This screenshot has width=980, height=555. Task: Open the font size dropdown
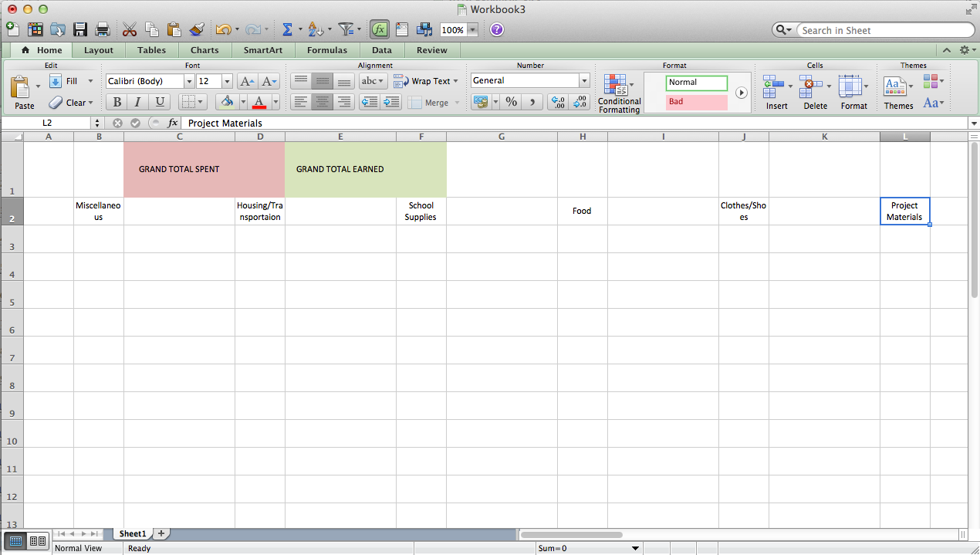tap(226, 80)
